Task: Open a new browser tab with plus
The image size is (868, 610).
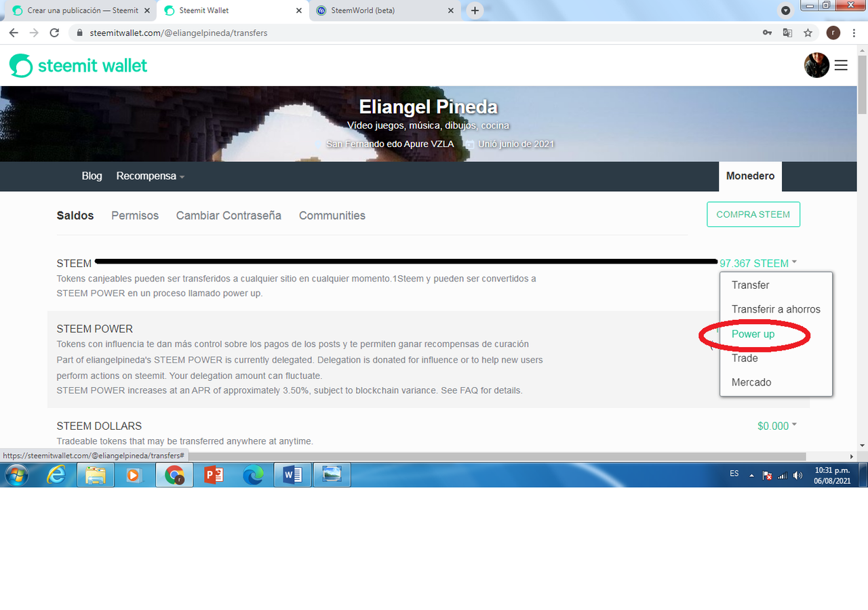Action: coord(475,10)
